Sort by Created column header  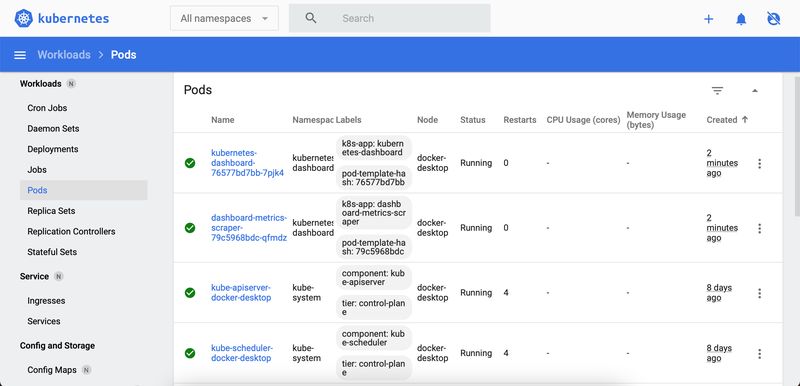(x=727, y=120)
